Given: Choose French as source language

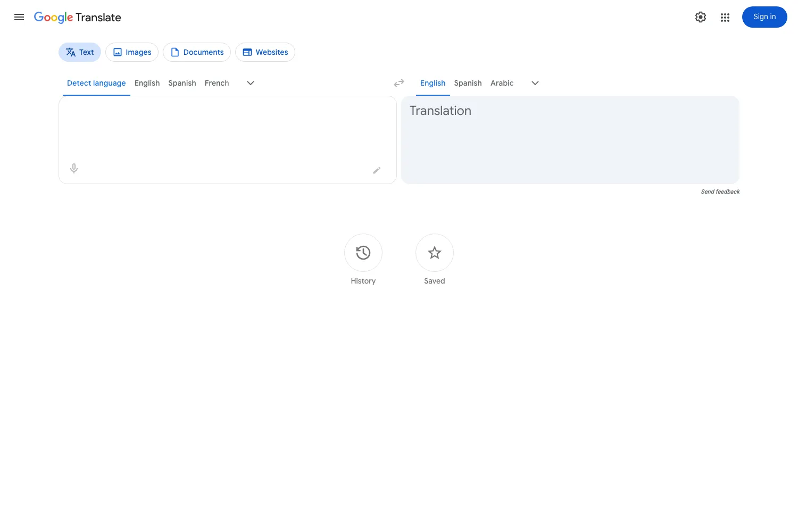Looking at the screenshot, I should tap(217, 83).
